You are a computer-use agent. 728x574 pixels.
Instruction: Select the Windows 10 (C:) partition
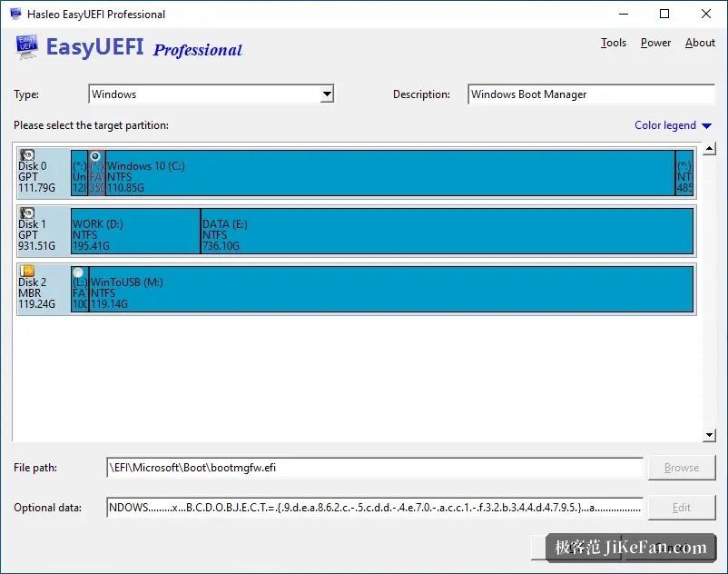coord(390,173)
